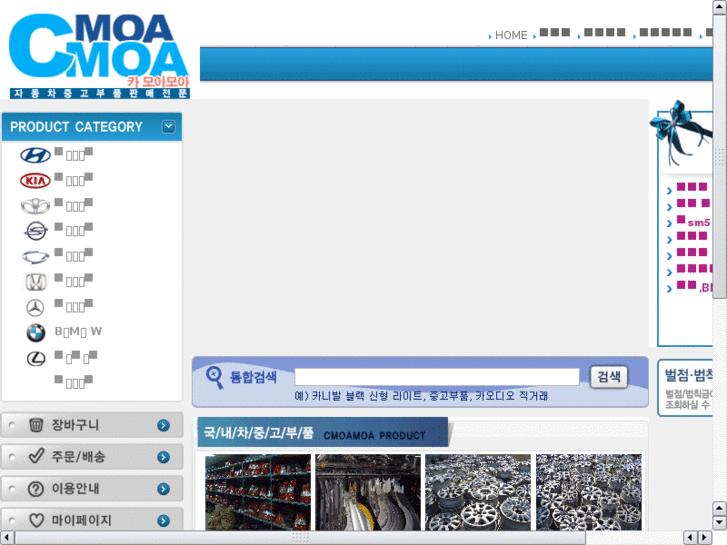Image resolution: width=727 pixels, height=545 pixels.
Task: Open the Daewoo brand category
Action: pyautogui.click(x=35, y=206)
